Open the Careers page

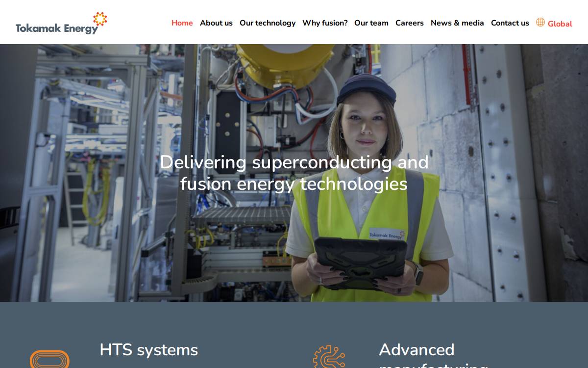click(x=410, y=23)
